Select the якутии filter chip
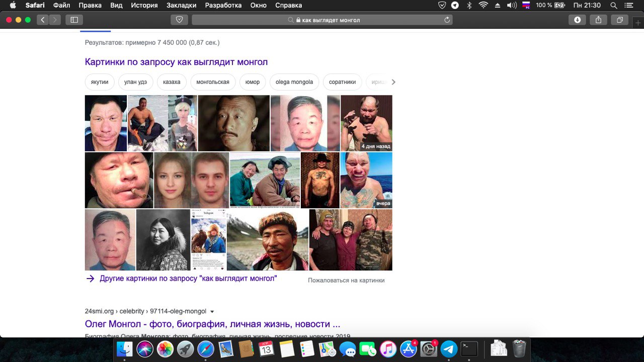 click(100, 82)
